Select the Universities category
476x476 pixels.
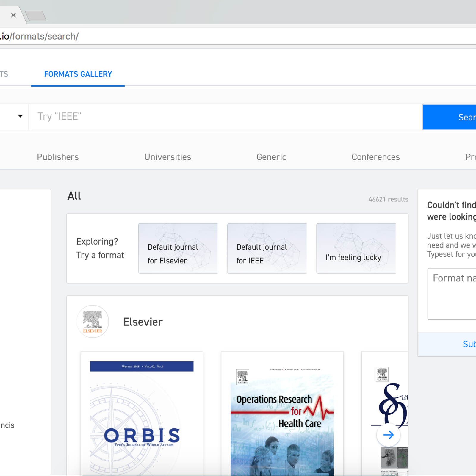[168, 157]
